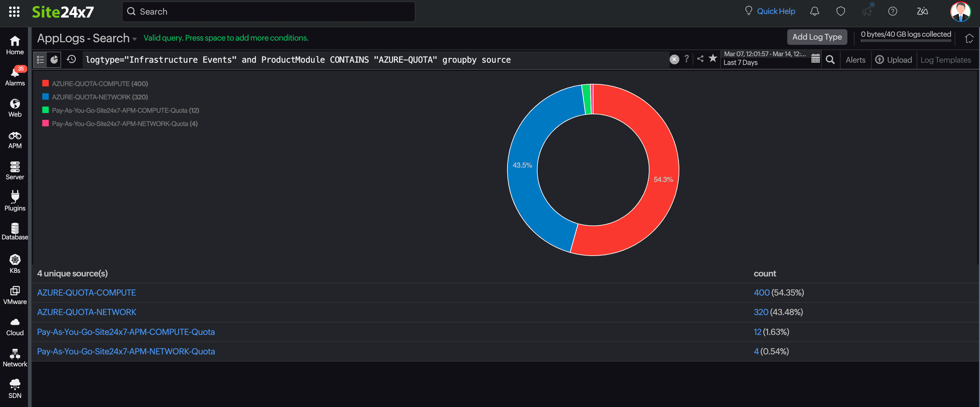The width and height of the screenshot is (980, 407).
Task: Switch to pie chart view of results
Action: [x=54, y=59]
